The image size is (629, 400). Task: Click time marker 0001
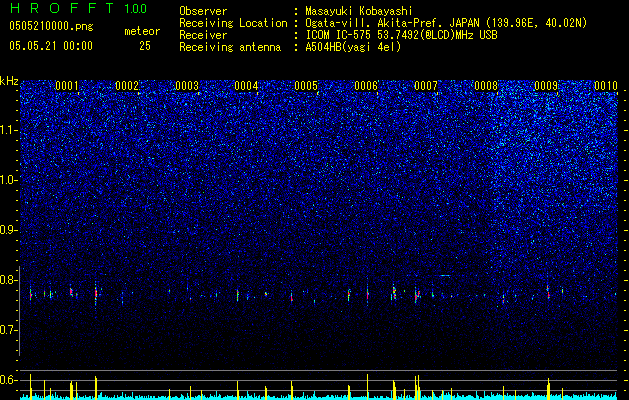tap(67, 86)
